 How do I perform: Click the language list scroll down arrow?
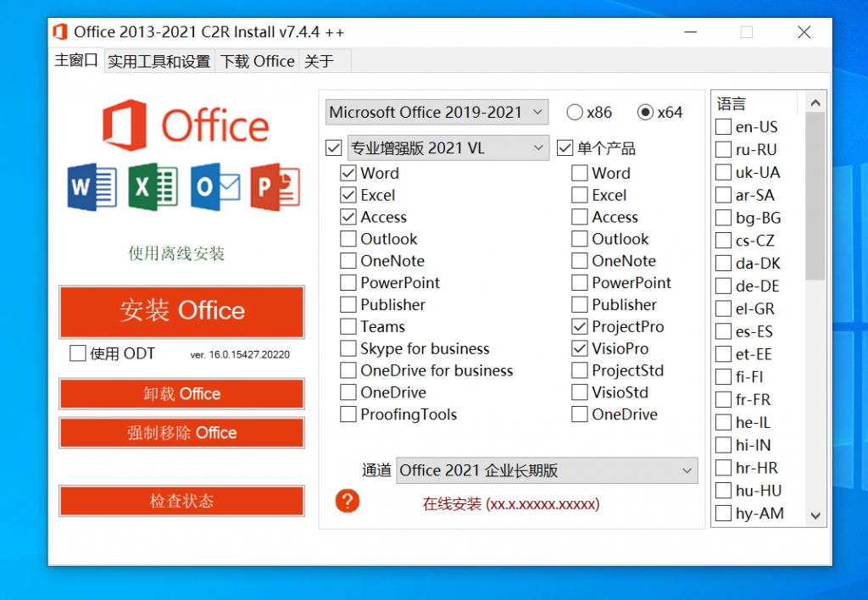tap(815, 516)
